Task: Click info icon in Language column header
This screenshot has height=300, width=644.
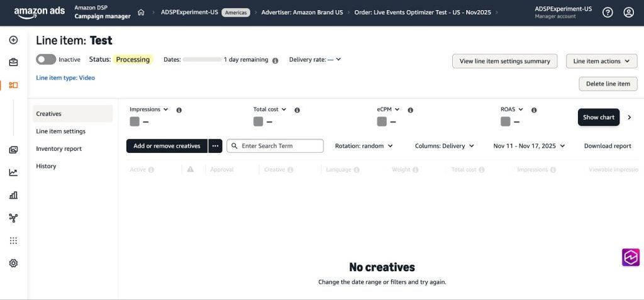Action: click(x=357, y=170)
